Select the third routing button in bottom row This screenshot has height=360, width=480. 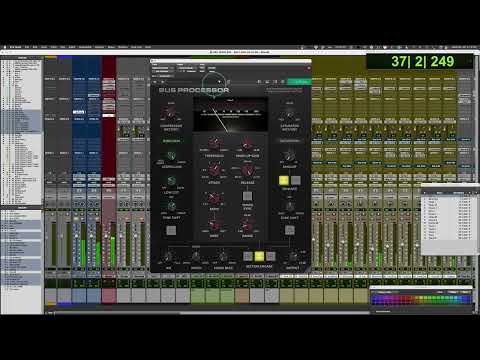(x=271, y=256)
